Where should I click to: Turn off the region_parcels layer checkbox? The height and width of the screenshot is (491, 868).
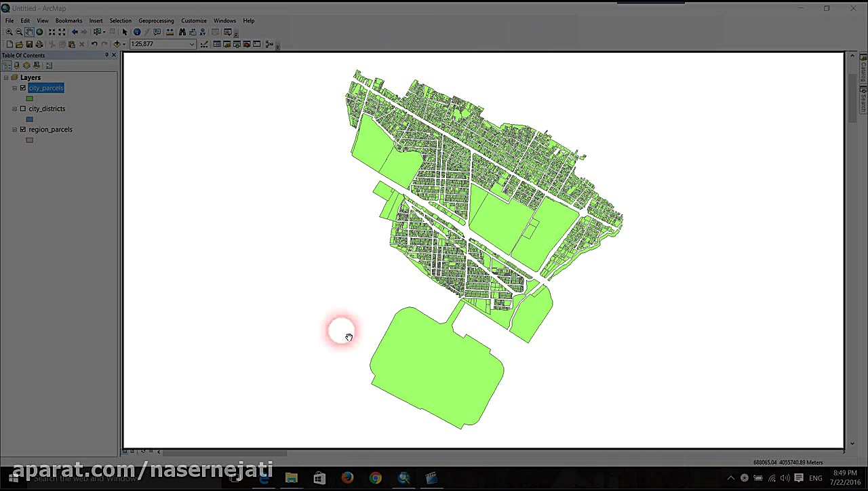[x=23, y=130]
